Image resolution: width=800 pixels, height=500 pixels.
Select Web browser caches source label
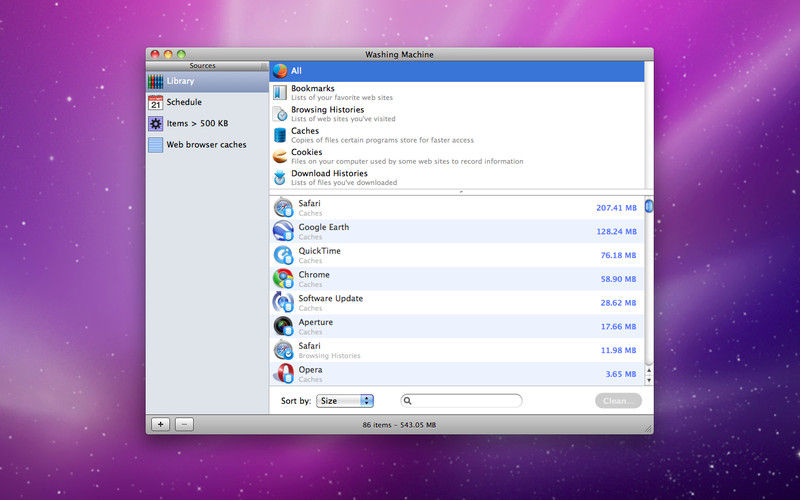(x=206, y=145)
